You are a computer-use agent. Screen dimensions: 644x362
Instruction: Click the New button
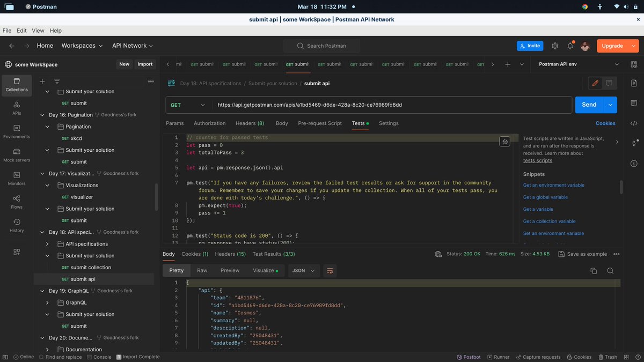point(125,64)
